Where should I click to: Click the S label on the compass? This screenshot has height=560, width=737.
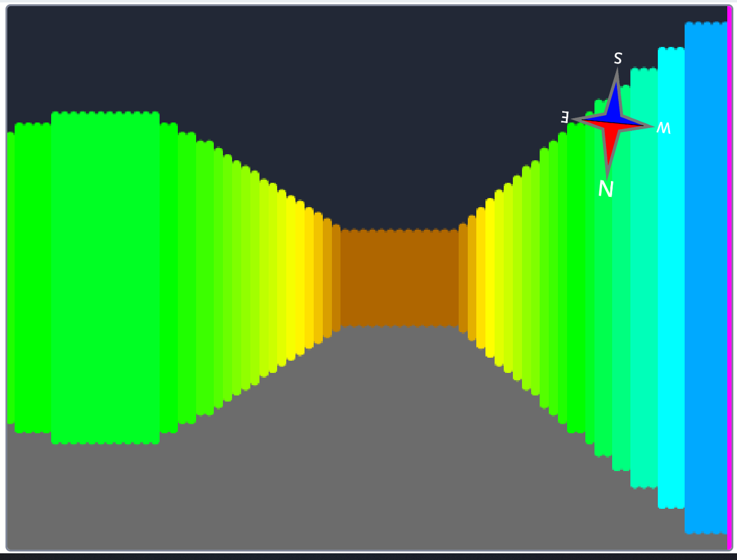[617, 58]
